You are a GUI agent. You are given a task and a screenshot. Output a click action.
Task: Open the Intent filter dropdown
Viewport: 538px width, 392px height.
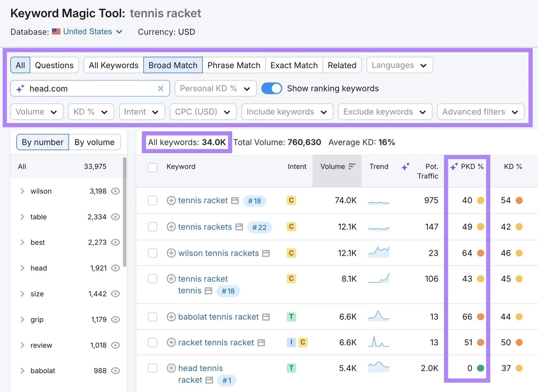142,112
